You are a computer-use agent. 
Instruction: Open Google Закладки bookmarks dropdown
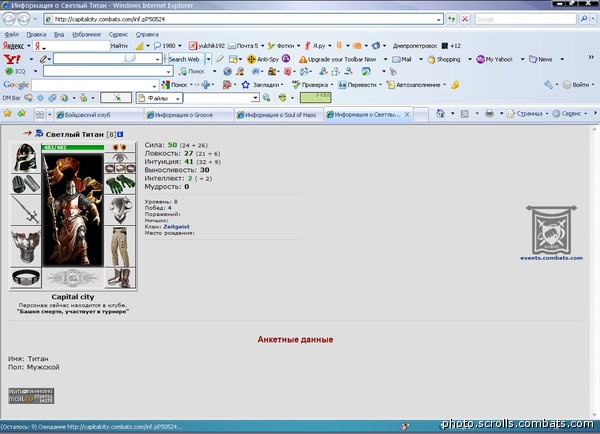pyautogui.click(x=263, y=85)
